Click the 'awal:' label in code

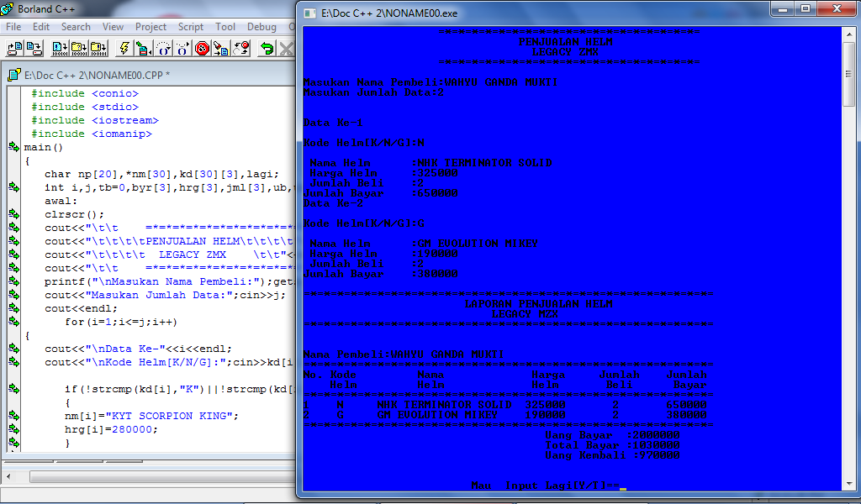tap(61, 201)
